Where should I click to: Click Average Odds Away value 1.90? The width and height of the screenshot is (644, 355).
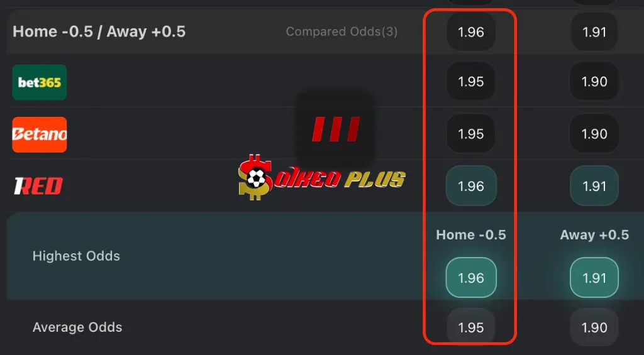(594, 327)
